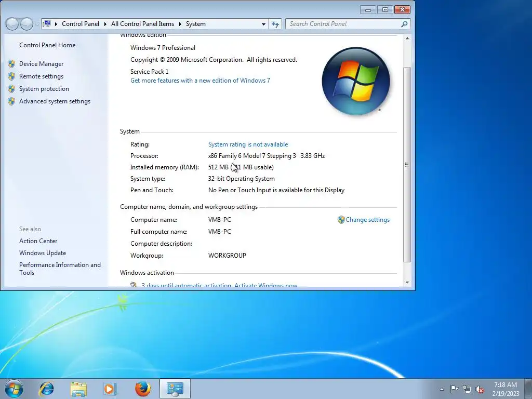Click the shield icon beside Change settings
Screen dimensions: 532x399
[341, 220]
